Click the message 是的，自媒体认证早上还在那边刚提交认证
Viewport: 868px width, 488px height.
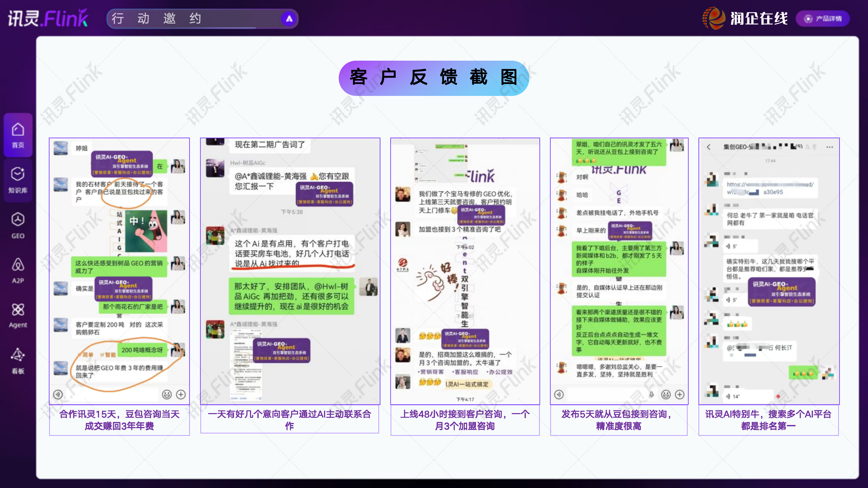[619, 291]
